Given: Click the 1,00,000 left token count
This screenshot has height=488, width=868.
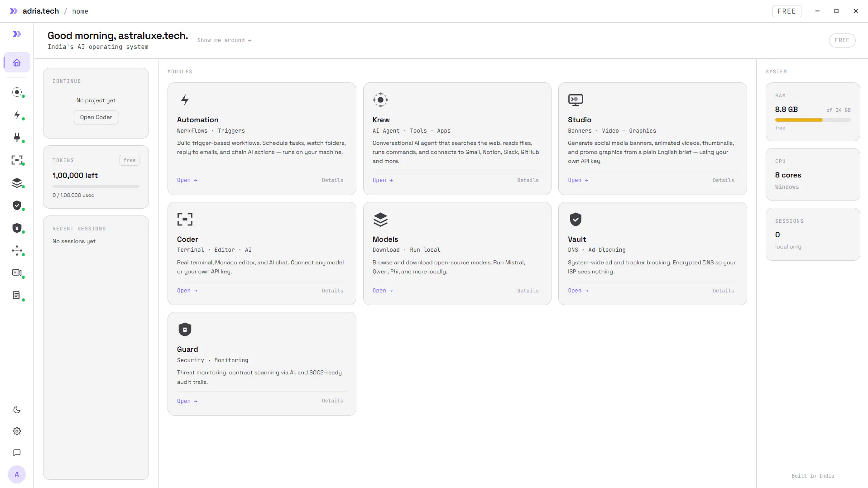Looking at the screenshot, I should 75,175.
